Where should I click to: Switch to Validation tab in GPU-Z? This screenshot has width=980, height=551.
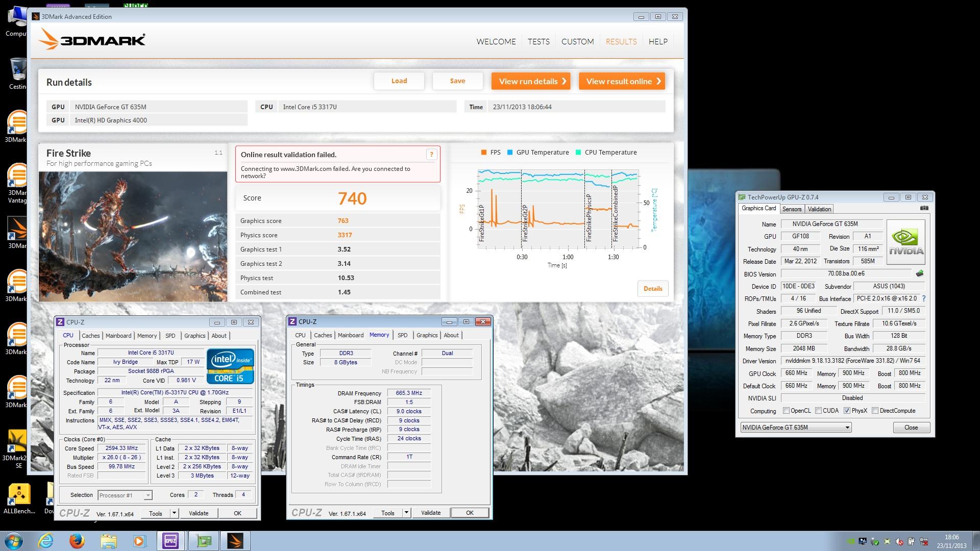[x=819, y=209]
